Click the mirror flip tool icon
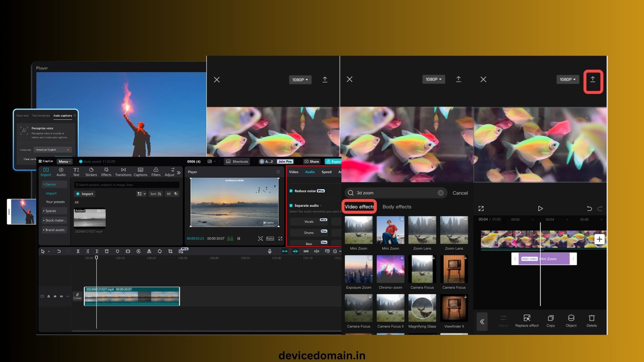 point(149,251)
